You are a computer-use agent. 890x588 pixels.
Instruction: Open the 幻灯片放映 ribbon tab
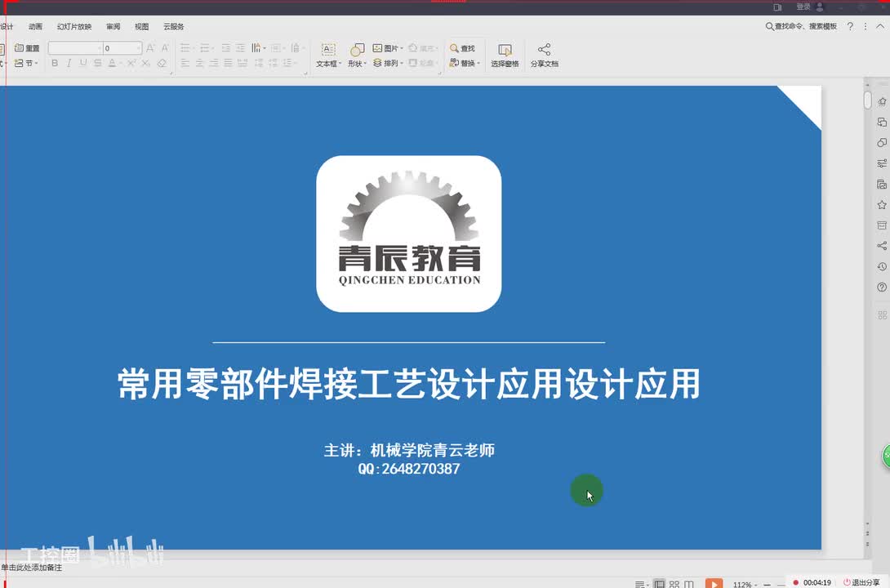point(73,27)
